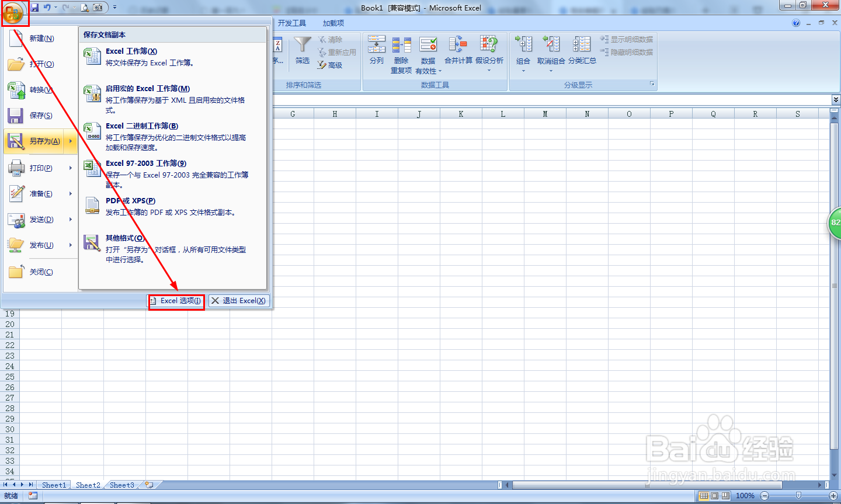Open Customize Quick Access Toolbar dropdown
841x504 pixels.
coord(114,8)
